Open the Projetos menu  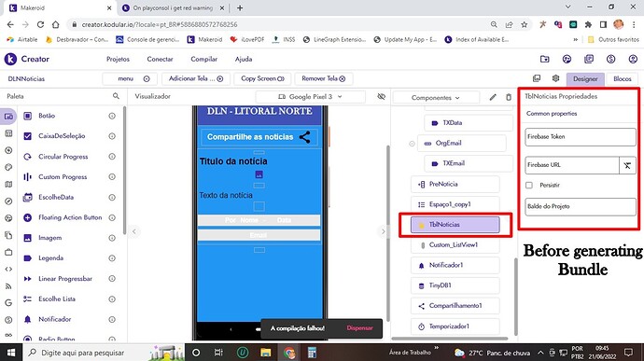point(118,59)
